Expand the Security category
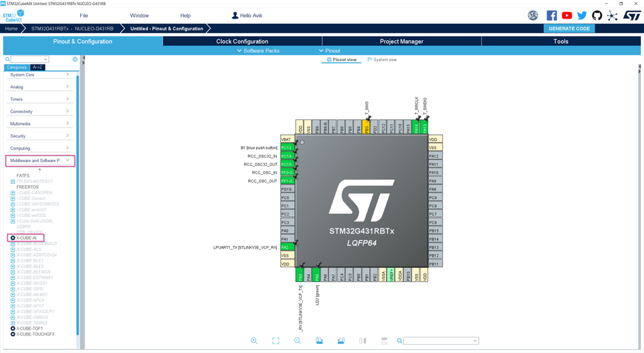644x353 pixels. tap(39, 136)
